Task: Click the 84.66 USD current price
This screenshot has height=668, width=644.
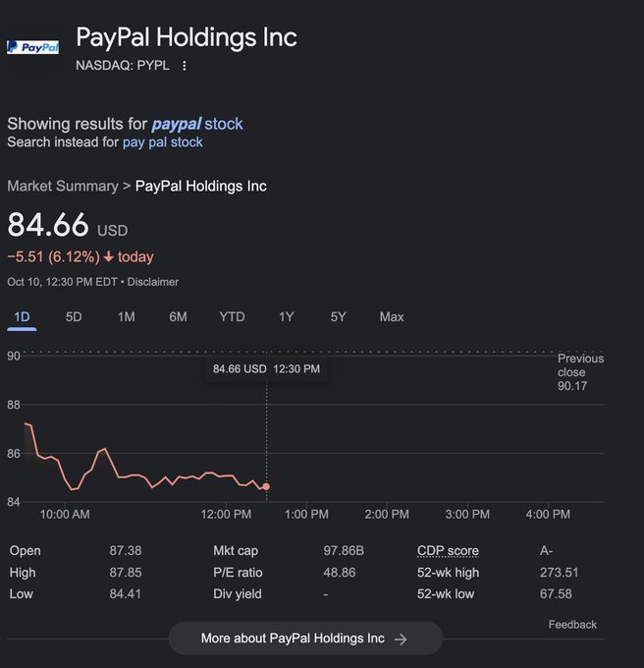Action: 68,225
